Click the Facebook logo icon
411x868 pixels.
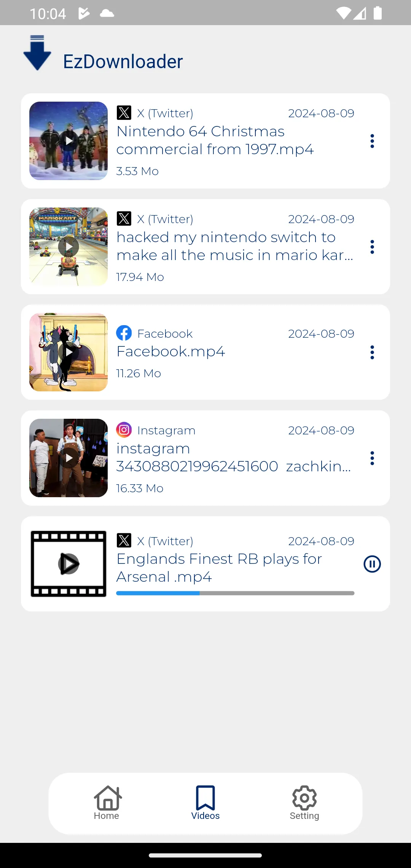tap(124, 333)
